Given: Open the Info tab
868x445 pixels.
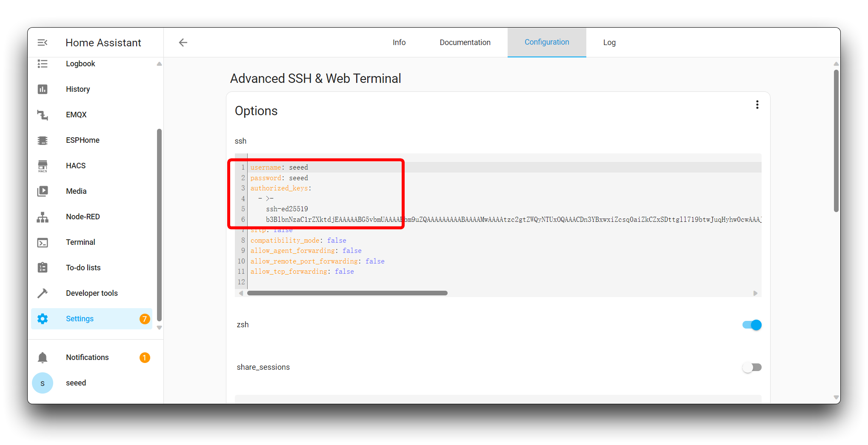Looking at the screenshot, I should [x=399, y=43].
